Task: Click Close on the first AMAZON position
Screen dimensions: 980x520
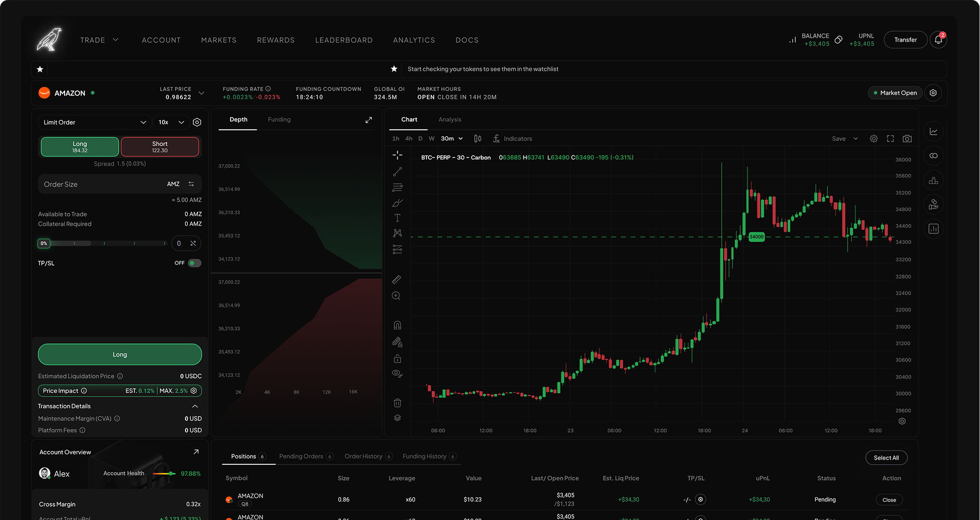Action: (889, 500)
